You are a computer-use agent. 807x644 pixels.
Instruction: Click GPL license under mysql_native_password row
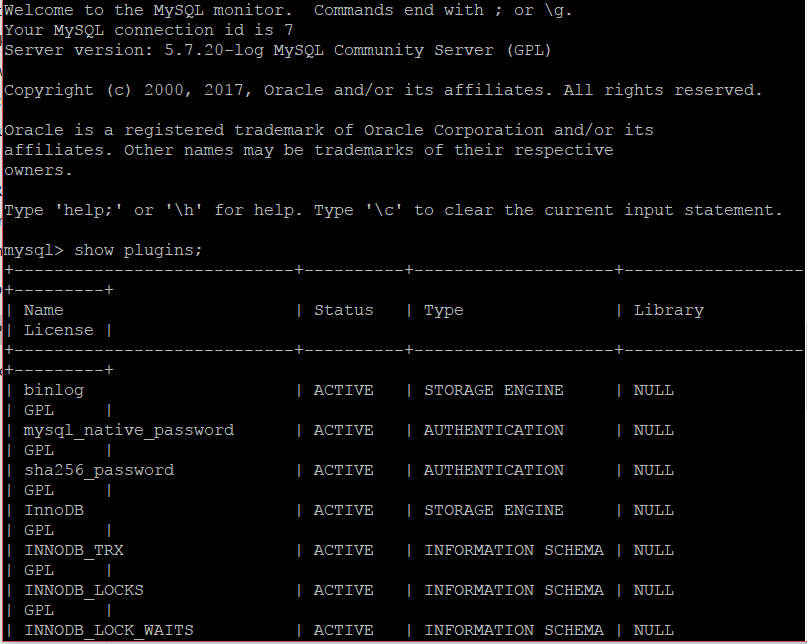click(39, 450)
